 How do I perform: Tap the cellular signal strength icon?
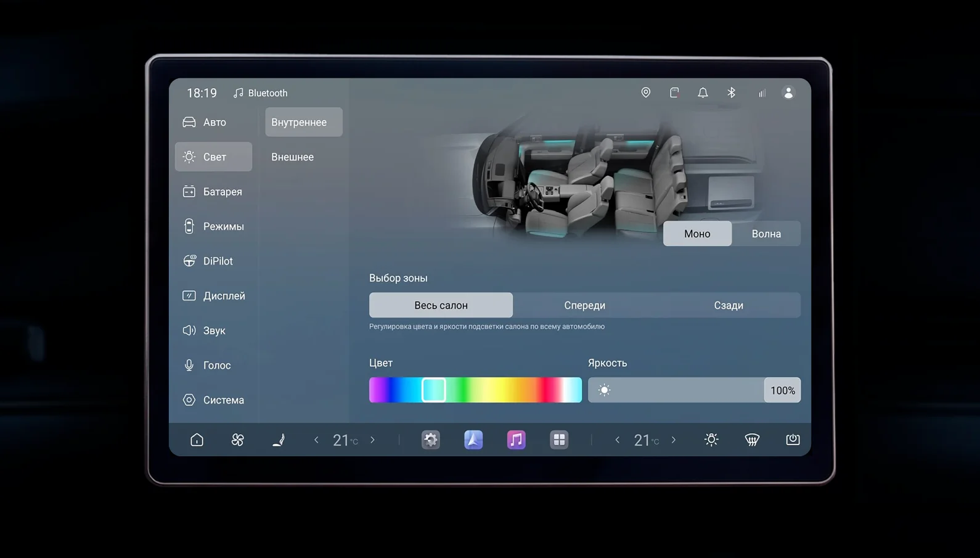point(762,93)
